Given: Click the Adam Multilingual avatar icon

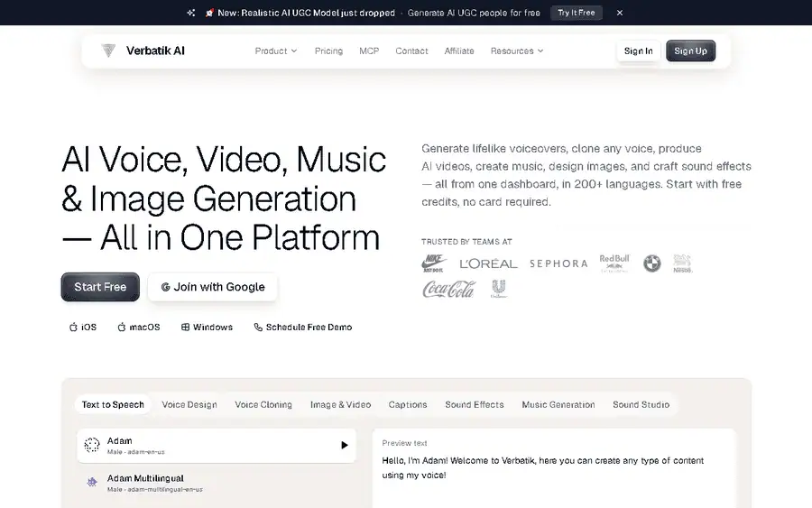Looking at the screenshot, I should click(x=92, y=483).
